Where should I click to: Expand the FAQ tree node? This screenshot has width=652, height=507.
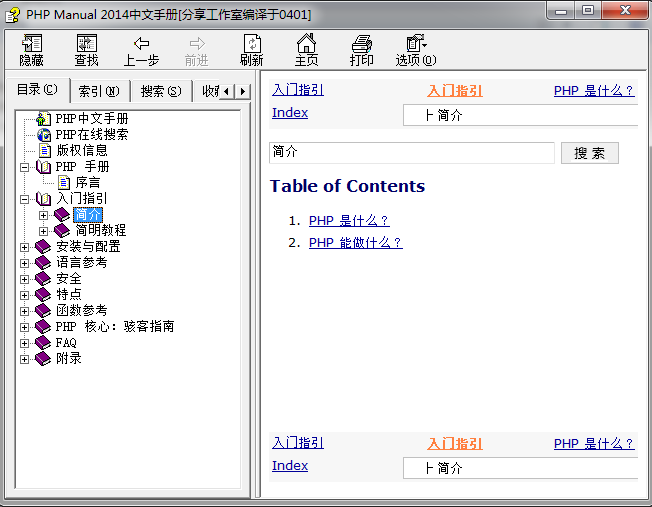[25, 344]
